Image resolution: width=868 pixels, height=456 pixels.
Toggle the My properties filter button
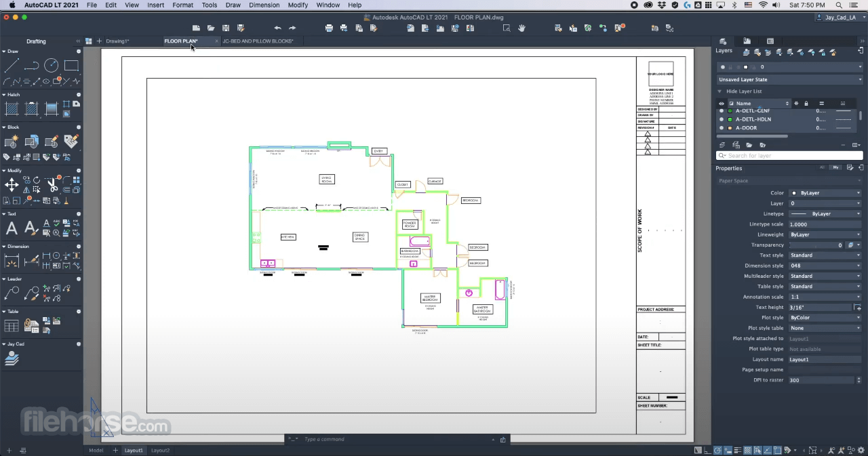pos(836,167)
